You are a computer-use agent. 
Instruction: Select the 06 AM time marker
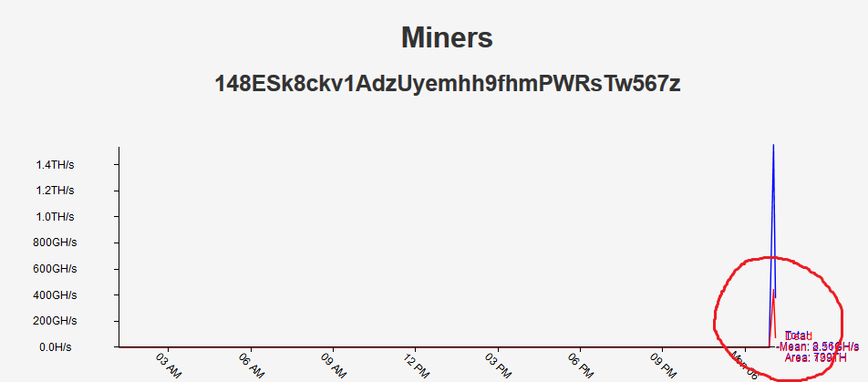coord(252,366)
